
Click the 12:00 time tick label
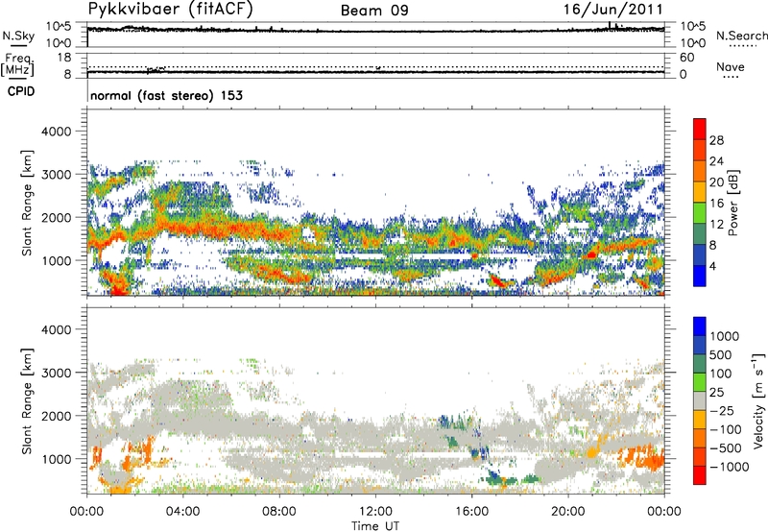click(375, 512)
